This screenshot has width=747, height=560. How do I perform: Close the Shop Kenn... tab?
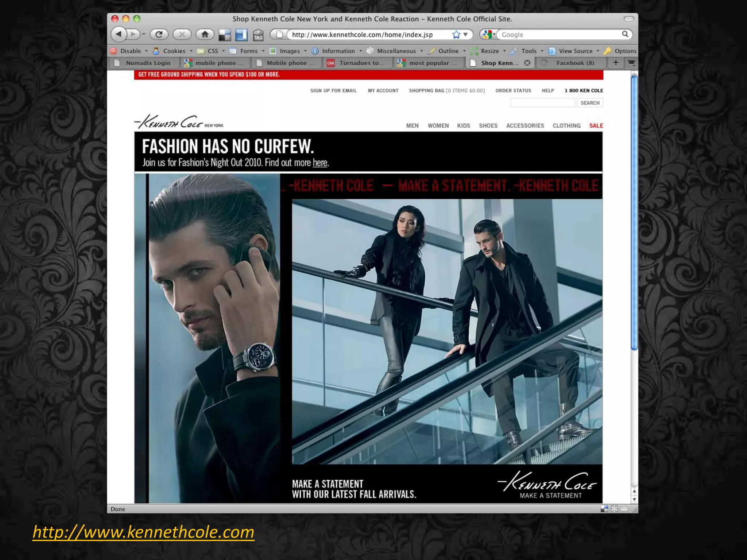click(527, 63)
